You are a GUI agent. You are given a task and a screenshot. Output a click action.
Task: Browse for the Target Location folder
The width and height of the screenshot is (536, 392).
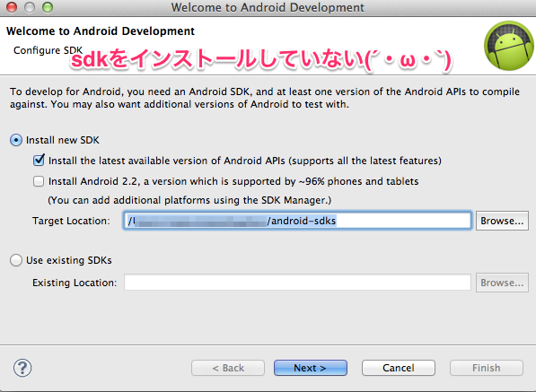pyautogui.click(x=502, y=221)
